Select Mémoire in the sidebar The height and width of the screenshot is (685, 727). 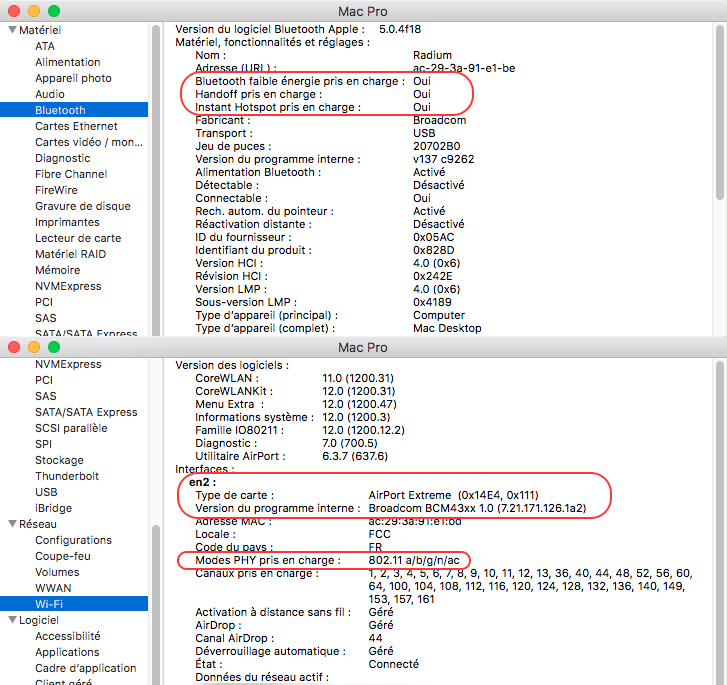(57, 270)
